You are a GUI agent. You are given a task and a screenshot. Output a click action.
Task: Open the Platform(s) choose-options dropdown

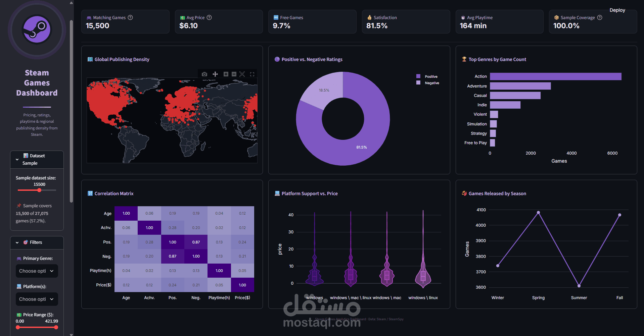[x=37, y=299]
